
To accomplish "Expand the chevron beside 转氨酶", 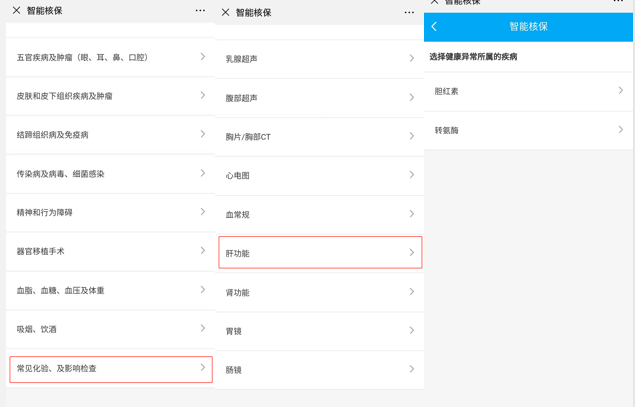I will tap(621, 130).
